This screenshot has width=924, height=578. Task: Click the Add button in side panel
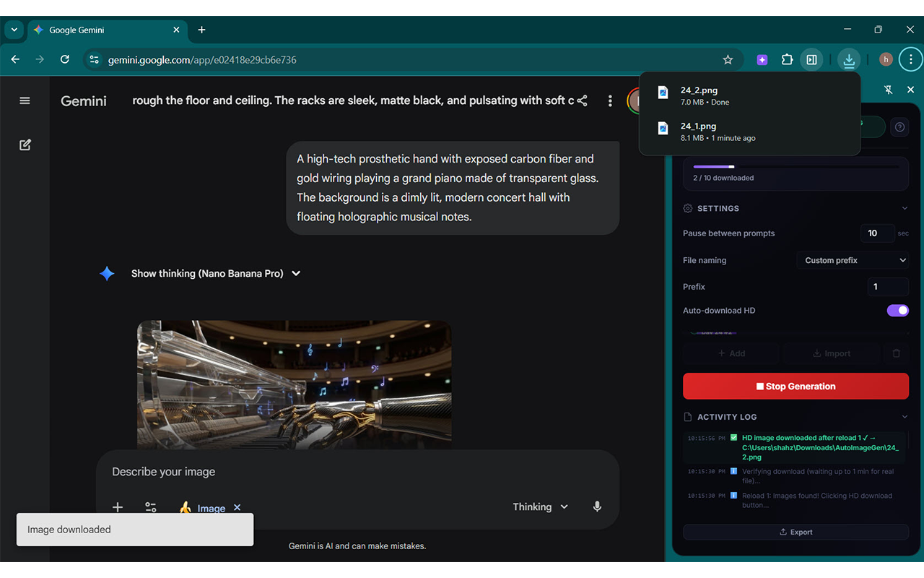click(731, 353)
